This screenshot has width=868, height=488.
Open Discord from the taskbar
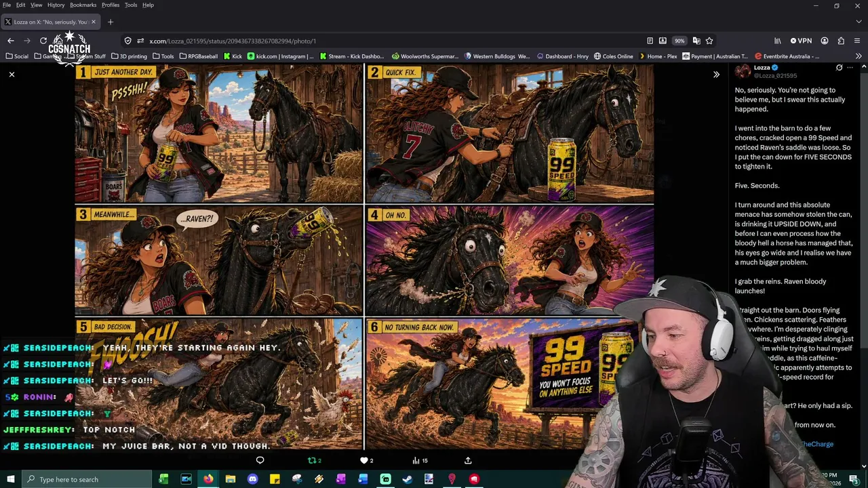[253, 479]
